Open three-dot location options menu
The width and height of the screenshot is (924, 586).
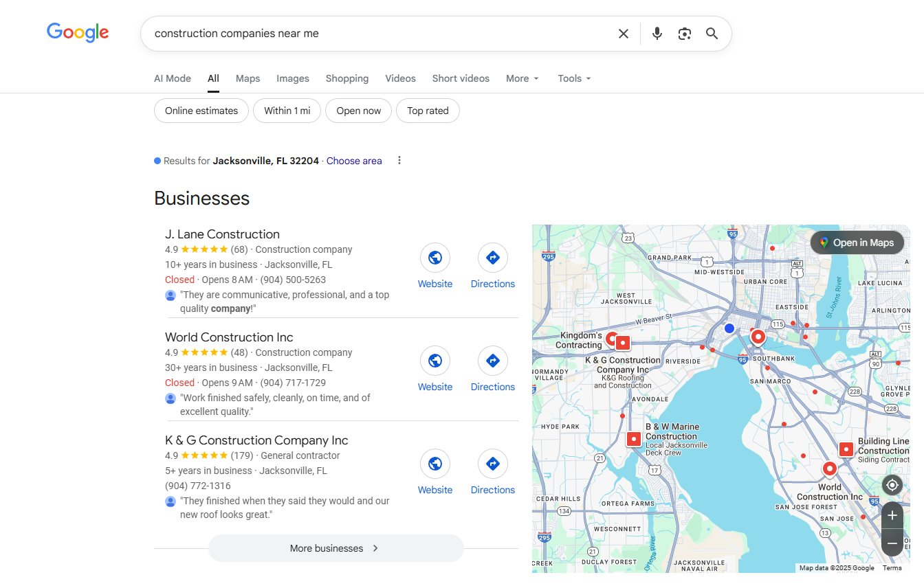coord(399,161)
